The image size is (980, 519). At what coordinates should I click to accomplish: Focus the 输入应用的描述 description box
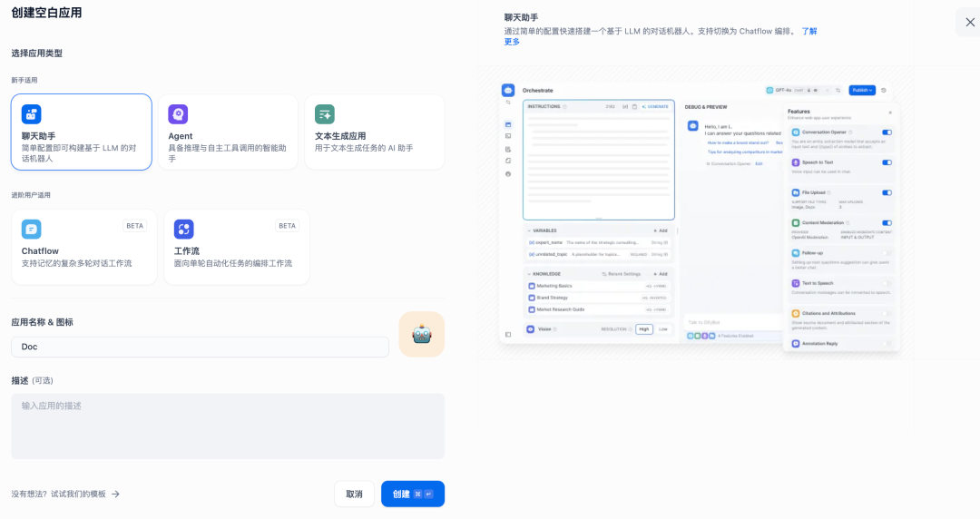point(228,426)
